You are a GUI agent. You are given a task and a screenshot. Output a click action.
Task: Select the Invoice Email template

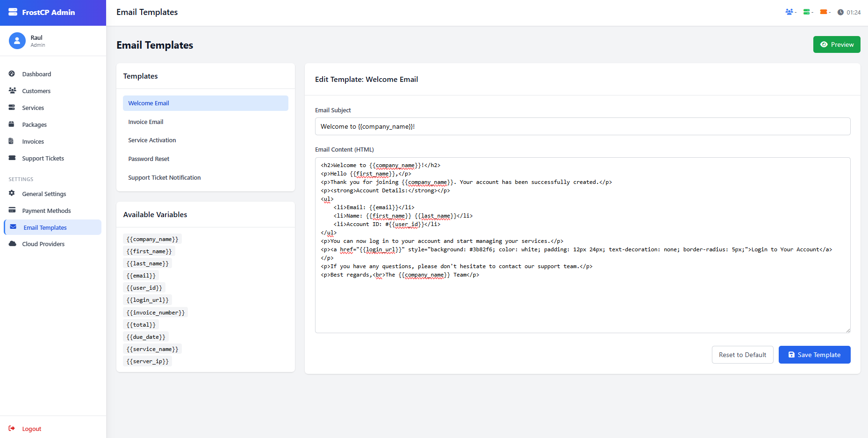click(206, 122)
